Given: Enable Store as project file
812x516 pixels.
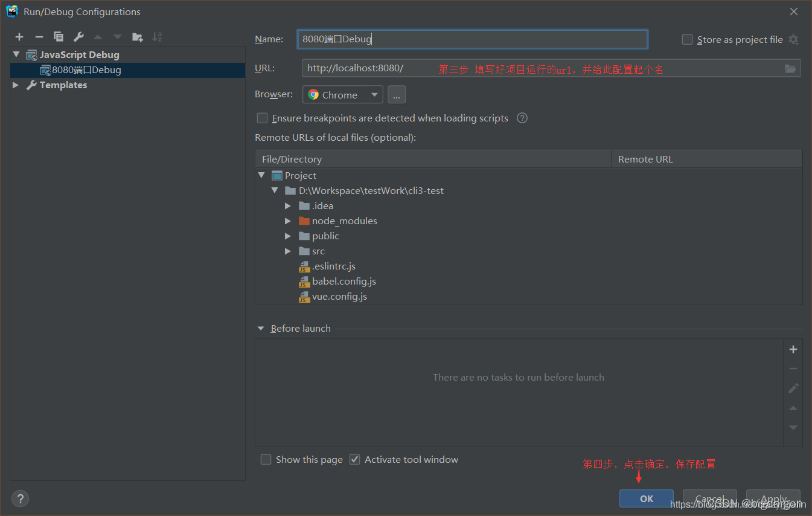Looking at the screenshot, I should pos(687,39).
